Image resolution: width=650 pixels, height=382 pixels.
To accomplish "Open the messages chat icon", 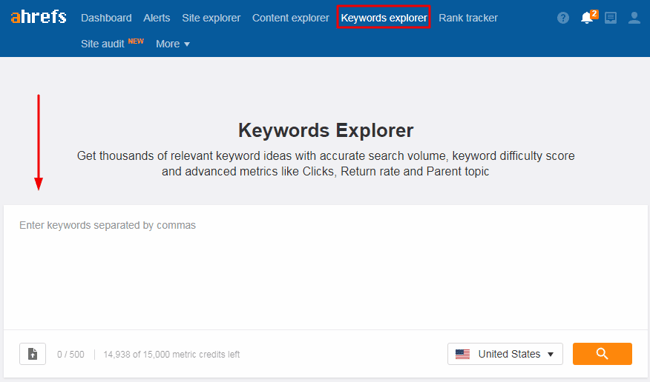I will tap(611, 18).
